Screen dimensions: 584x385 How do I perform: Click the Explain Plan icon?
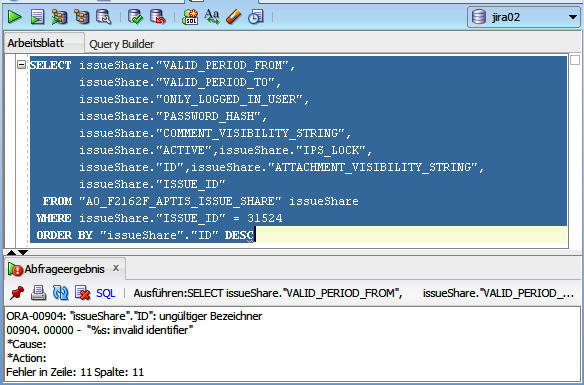(82, 17)
